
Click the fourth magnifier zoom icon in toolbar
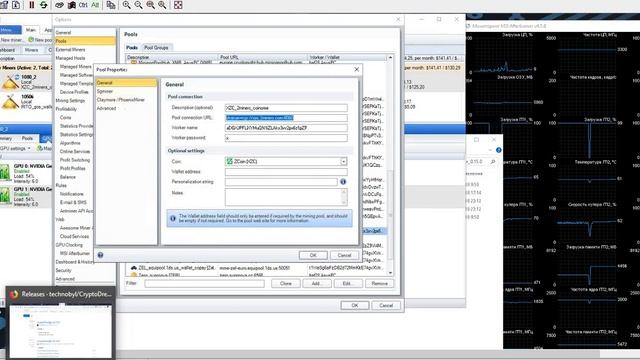(x=162, y=5)
